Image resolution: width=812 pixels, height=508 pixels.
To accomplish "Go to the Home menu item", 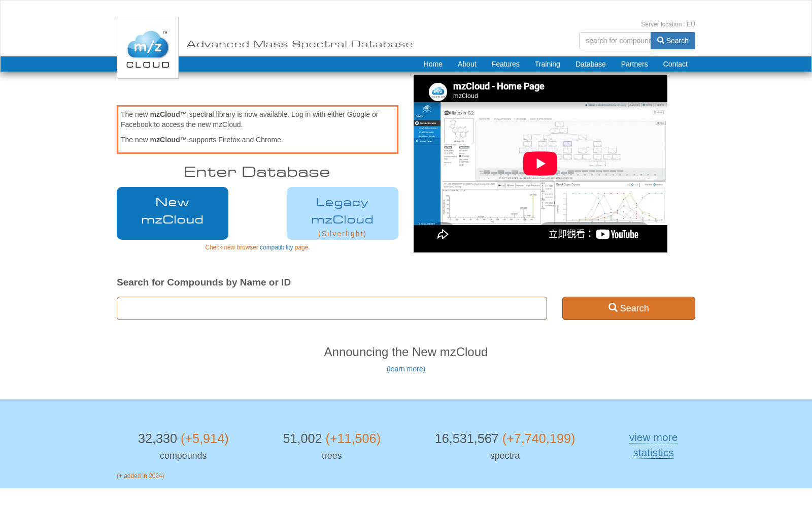I will 433,64.
